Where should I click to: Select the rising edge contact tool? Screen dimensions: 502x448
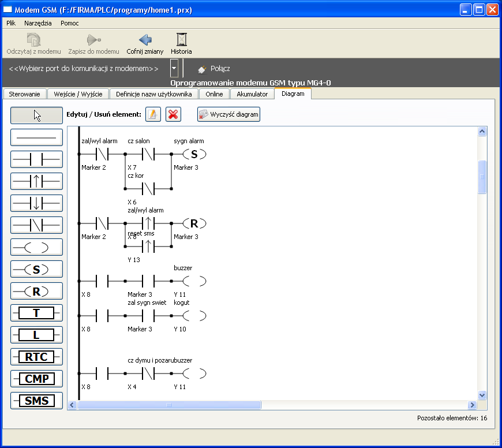[x=36, y=181]
